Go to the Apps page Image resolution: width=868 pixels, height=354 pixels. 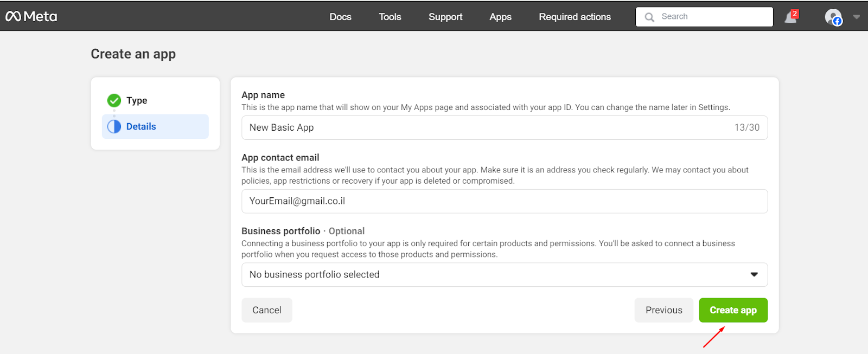(500, 17)
